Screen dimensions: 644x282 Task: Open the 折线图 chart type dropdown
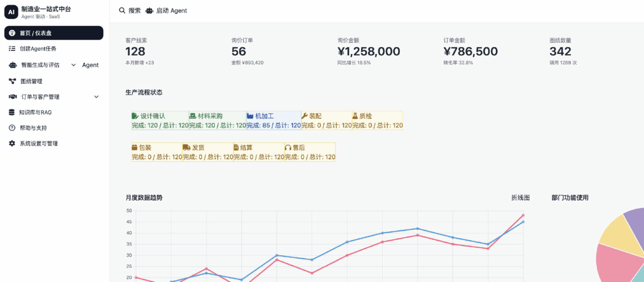click(x=520, y=198)
